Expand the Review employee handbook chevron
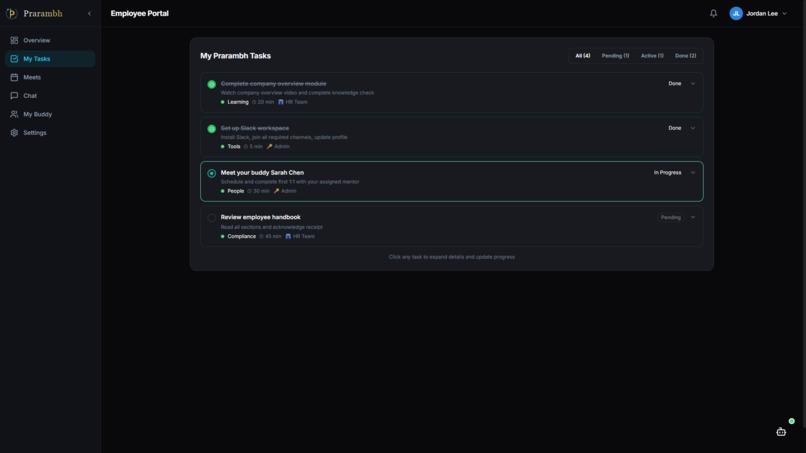 (x=692, y=218)
